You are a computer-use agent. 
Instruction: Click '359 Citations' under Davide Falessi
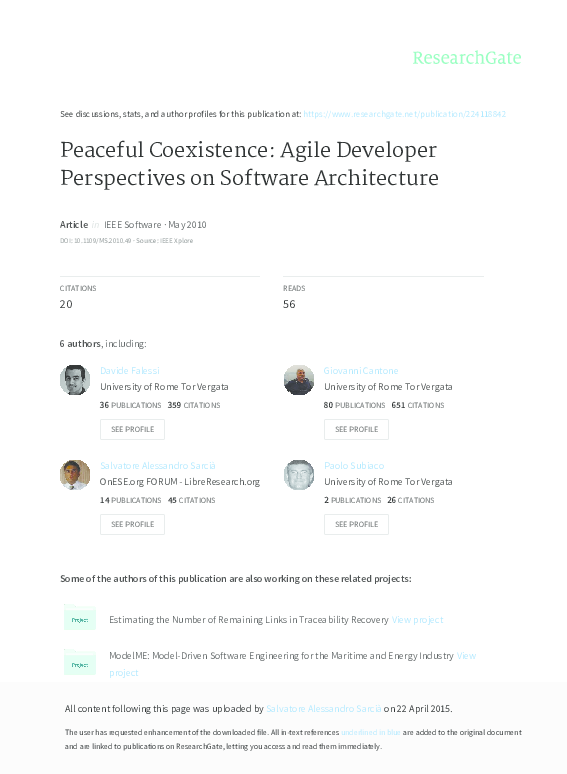point(194,405)
